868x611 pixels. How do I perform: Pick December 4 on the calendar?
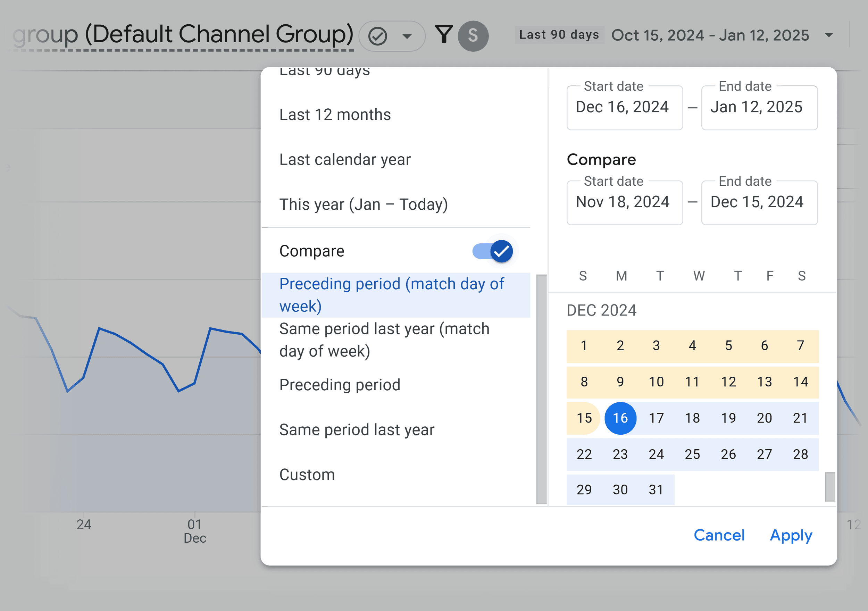692,345
